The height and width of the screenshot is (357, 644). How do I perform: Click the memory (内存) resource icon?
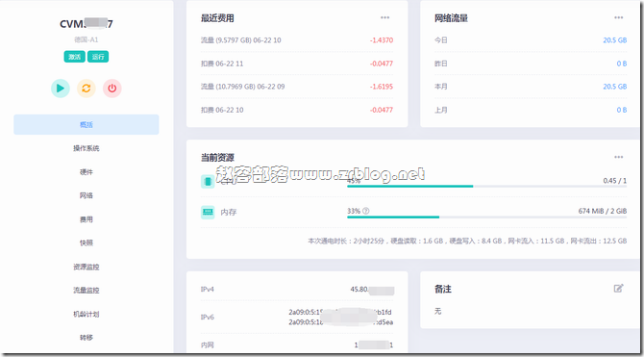pos(208,213)
